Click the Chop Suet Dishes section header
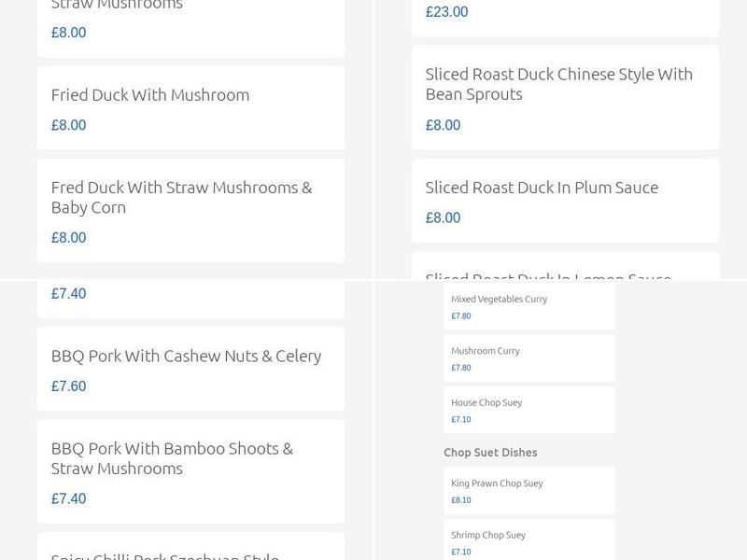This screenshot has width=747, height=560. pyautogui.click(x=490, y=452)
